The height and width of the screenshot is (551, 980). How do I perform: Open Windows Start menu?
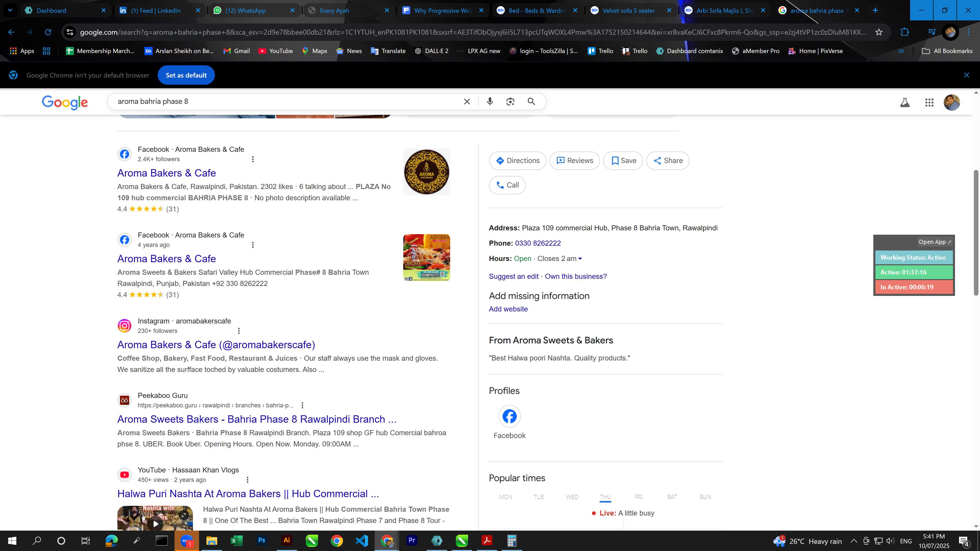(12, 540)
